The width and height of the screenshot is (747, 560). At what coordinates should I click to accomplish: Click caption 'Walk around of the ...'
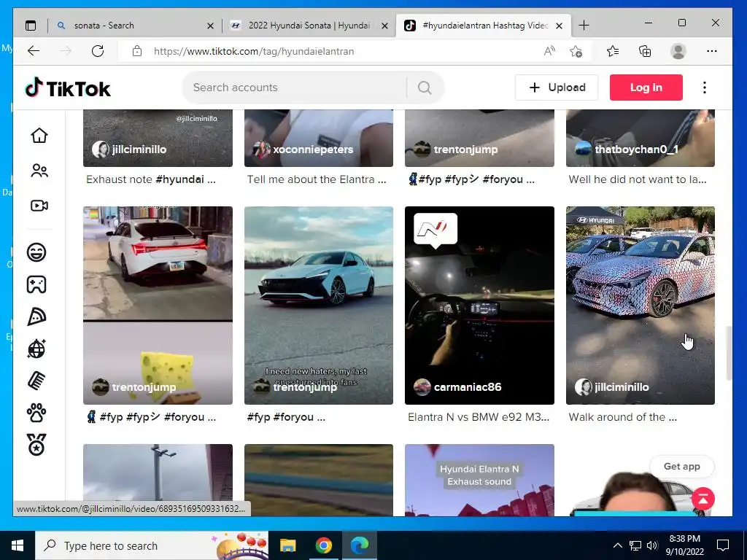(623, 417)
